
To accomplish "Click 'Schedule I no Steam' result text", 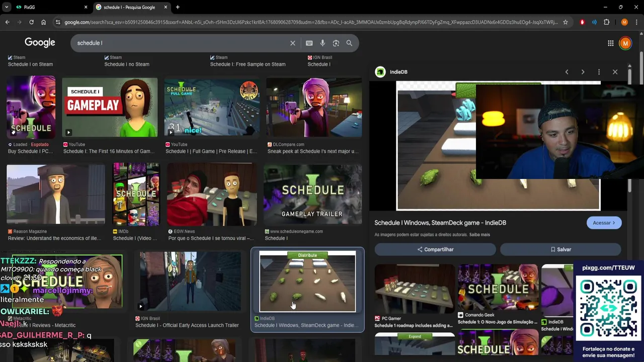I will (127, 64).
